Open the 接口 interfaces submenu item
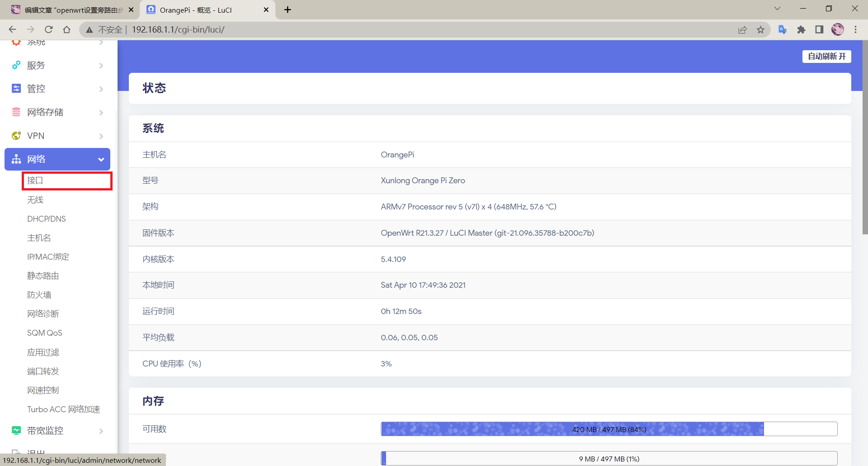Image resolution: width=868 pixels, height=466 pixels. click(35, 181)
